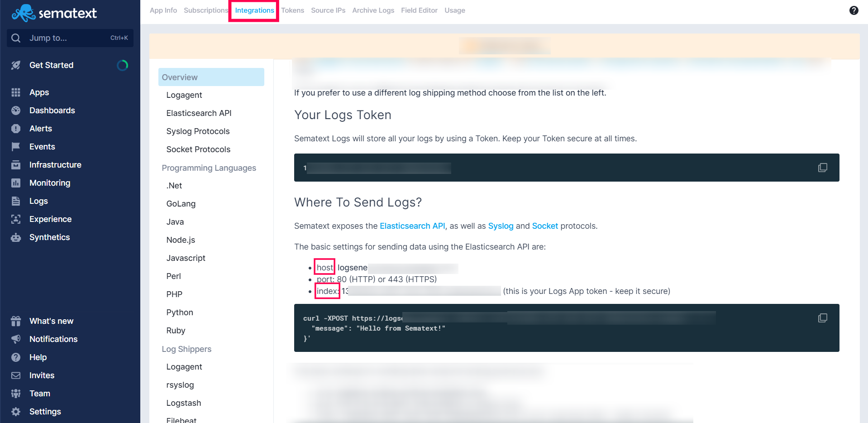Follow the Elasticsearch API link
The image size is (868, 423).
[412, 226]
